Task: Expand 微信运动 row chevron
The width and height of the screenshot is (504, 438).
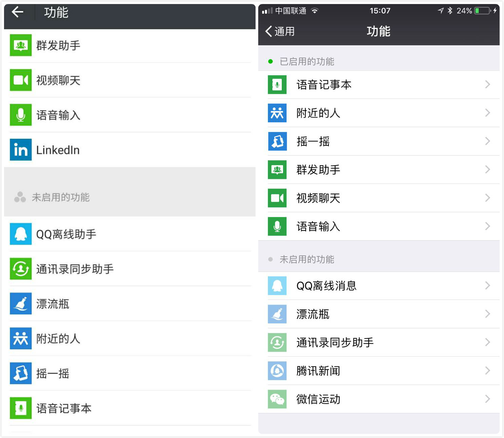Action: pyautogui.click(x=488, y=399)
